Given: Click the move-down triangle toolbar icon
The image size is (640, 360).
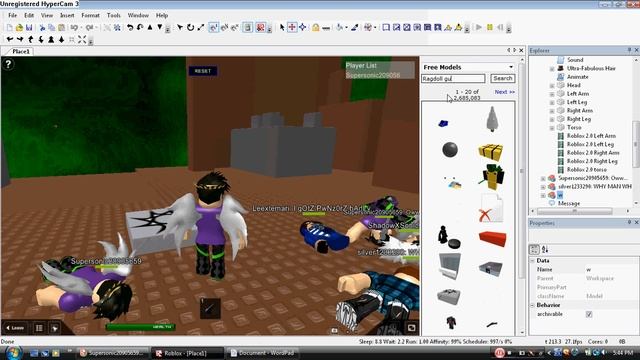Looking at the screenshot, I should click(x=160, y=28).
